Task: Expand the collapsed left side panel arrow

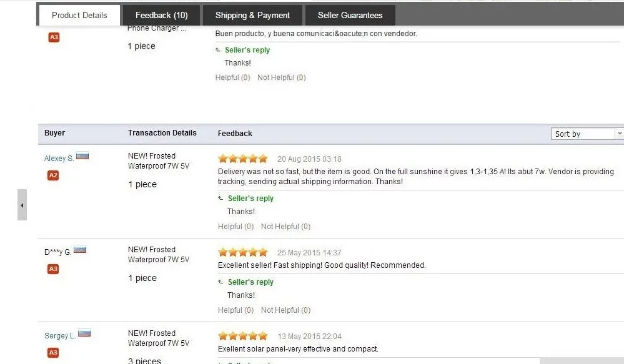Action: 22,205
